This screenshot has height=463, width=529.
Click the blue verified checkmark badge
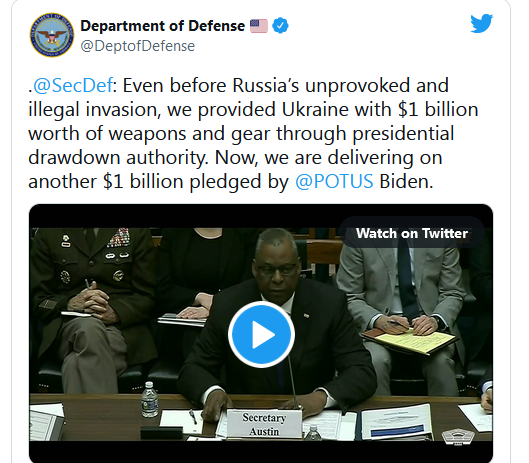[280, 26]
